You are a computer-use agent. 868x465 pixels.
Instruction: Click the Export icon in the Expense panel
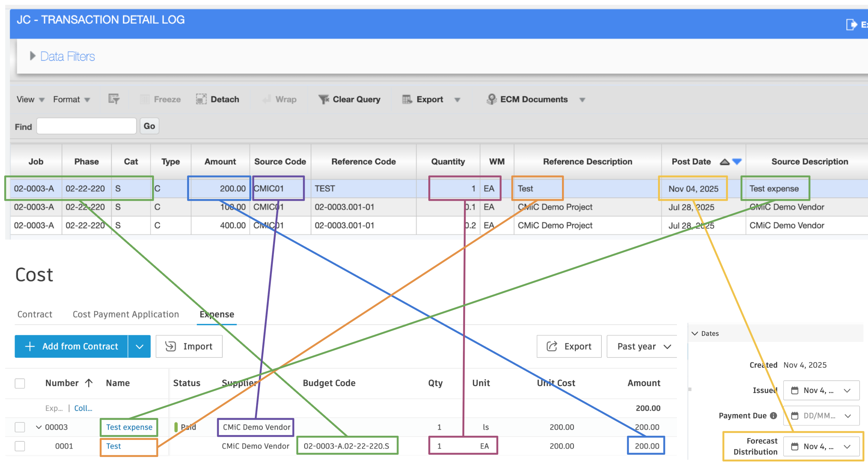[x=551, y=346]
